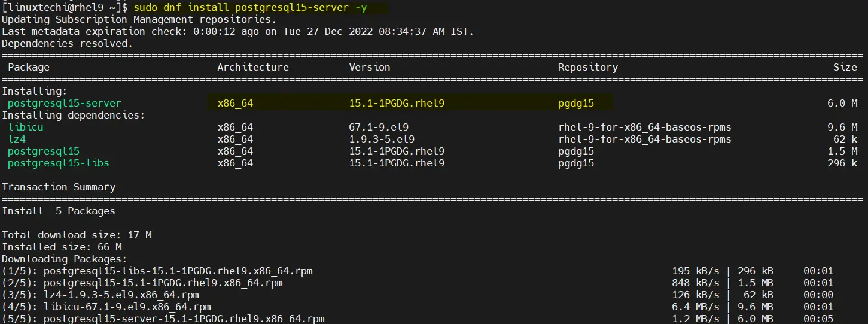
Task: Click the 'Install 5 Packages' line
Action: pyautogui.click(x=59, y=211)
